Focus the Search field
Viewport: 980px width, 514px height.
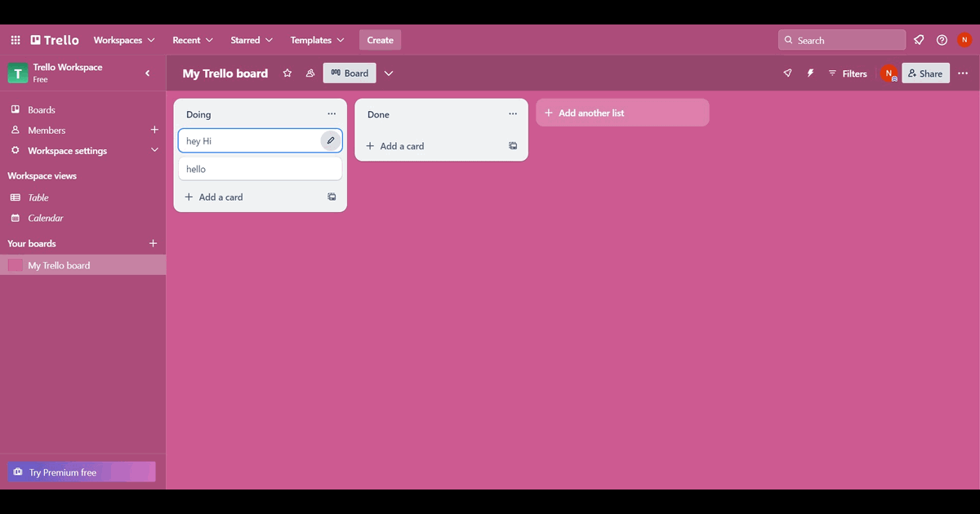click(842, 40)
